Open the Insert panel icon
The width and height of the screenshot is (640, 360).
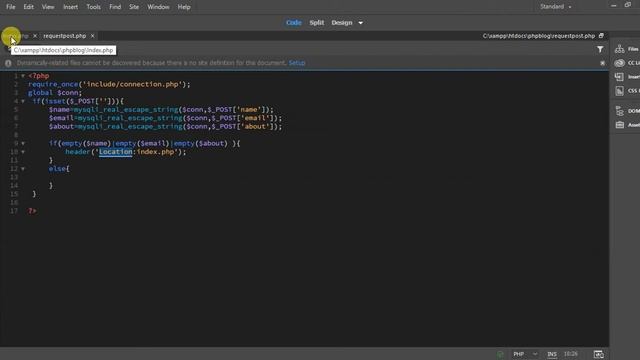pos(619,77)
